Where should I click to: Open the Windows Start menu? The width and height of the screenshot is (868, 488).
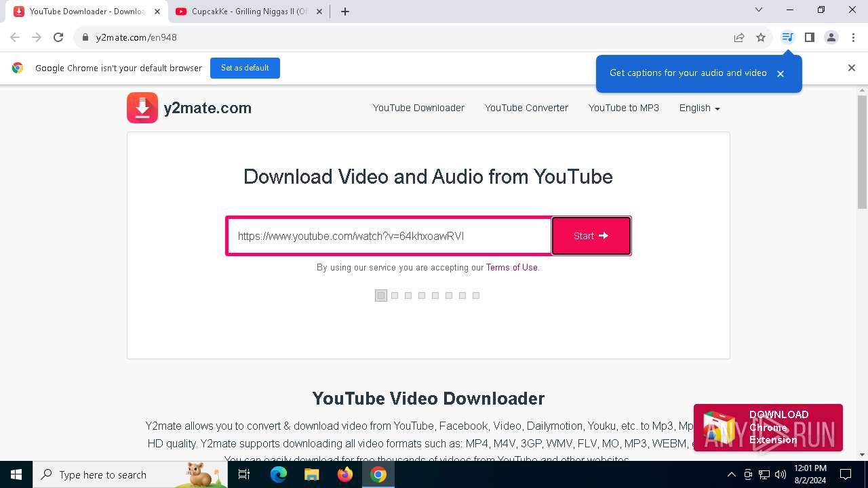[x=16, y=474]
